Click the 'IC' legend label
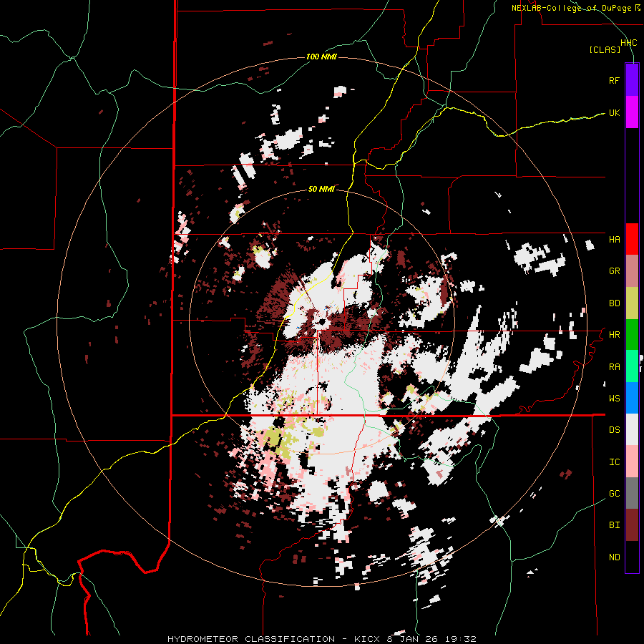644x644 pixels. tap(614, 462)
